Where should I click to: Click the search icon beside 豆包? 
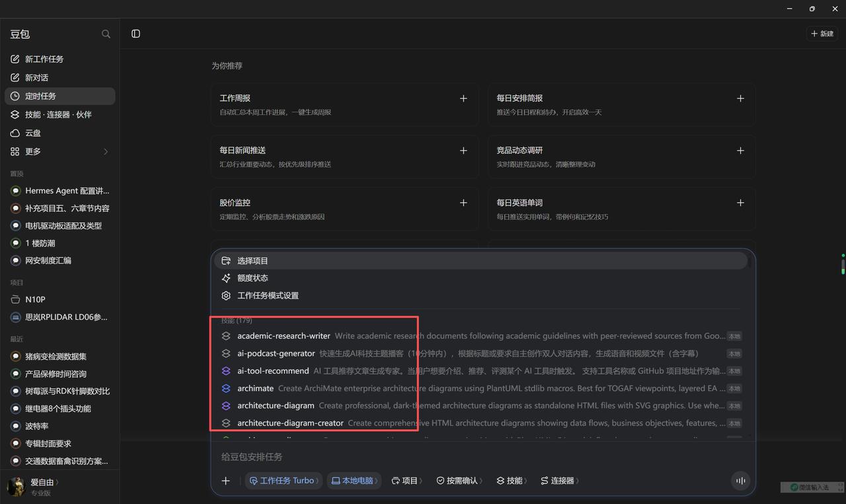pyautogui.click(x=106, y=34)
